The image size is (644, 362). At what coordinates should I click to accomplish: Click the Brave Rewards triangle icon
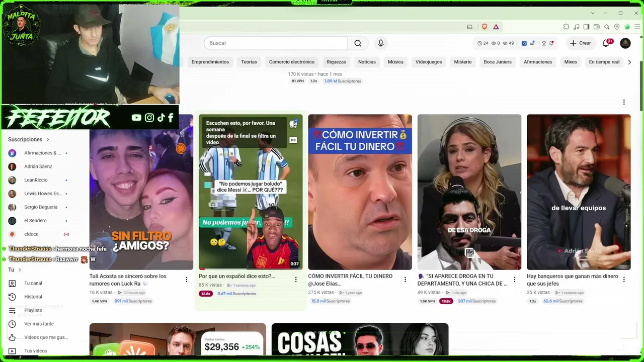click(x=496, y=27)
